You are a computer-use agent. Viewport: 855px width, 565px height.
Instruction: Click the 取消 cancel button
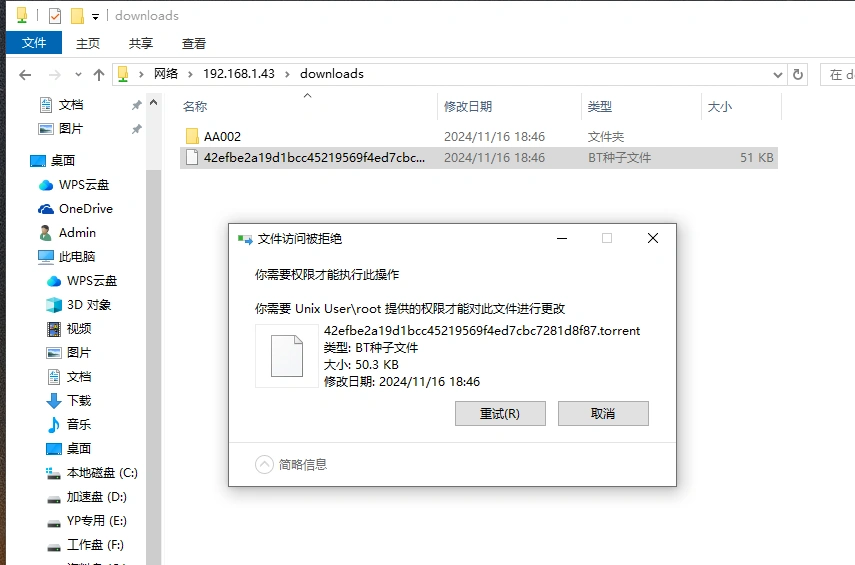point(603,414)
